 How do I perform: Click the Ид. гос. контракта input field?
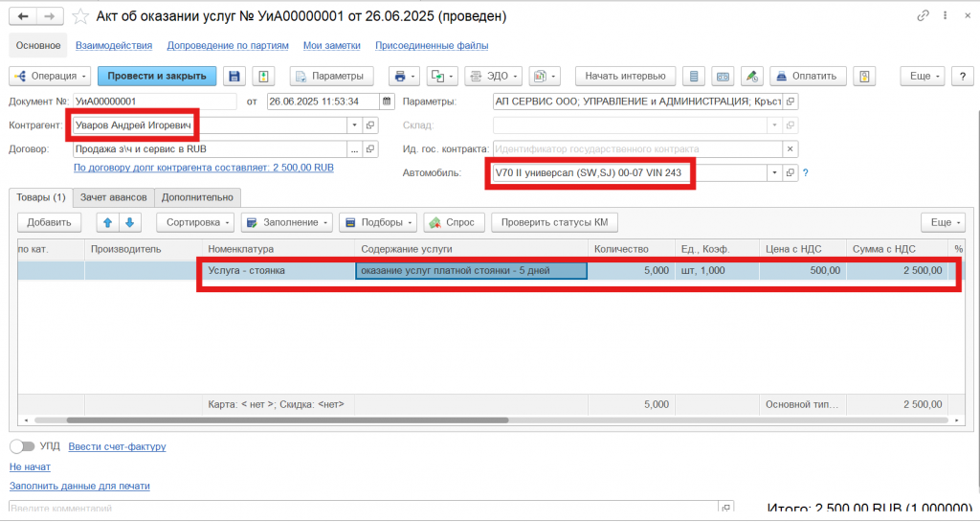(636, 149)
